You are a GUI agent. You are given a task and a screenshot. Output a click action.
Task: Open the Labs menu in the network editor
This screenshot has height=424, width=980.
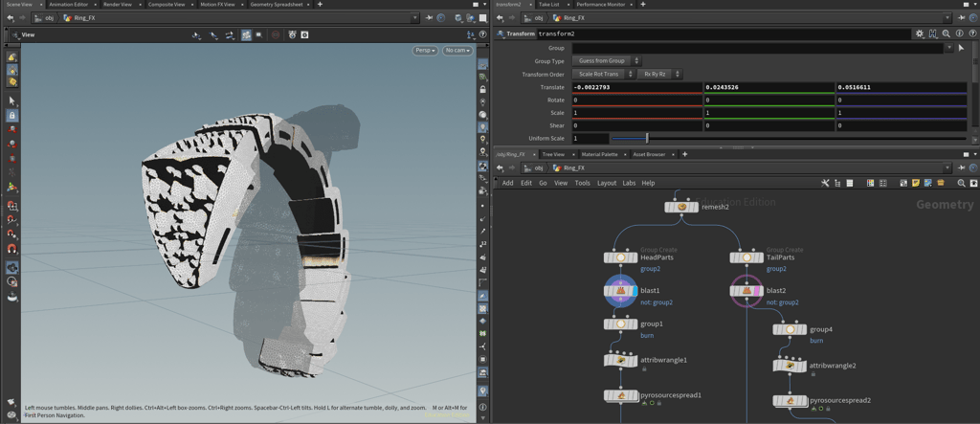629,183
